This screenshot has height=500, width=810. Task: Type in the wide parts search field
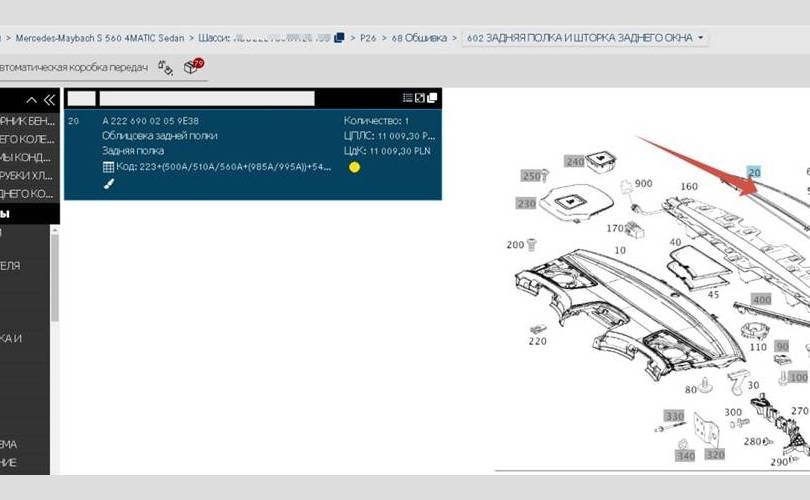tap(206, 98)
